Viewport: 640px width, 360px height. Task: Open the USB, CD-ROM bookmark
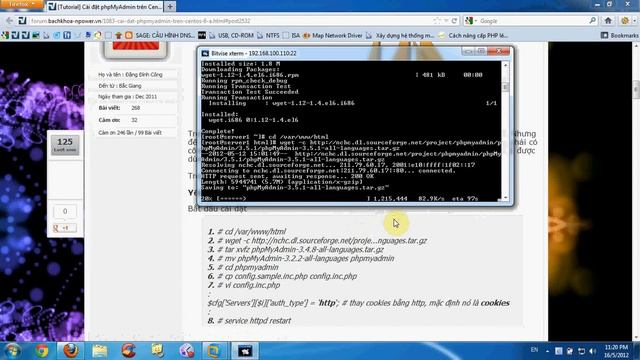pos(231,36)
